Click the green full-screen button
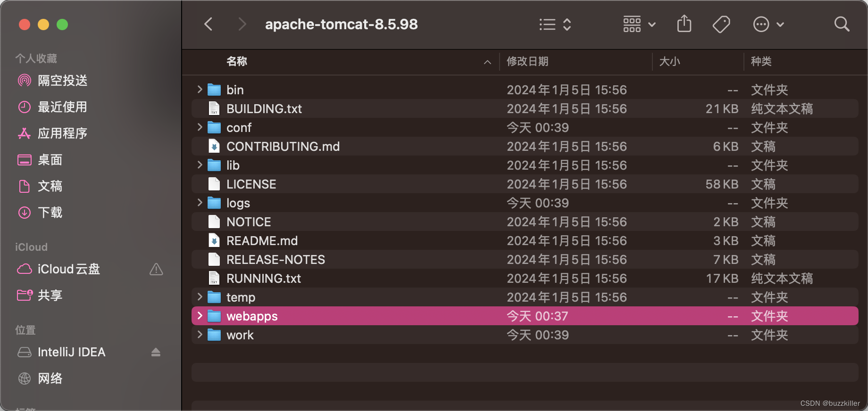 point(62,25)
